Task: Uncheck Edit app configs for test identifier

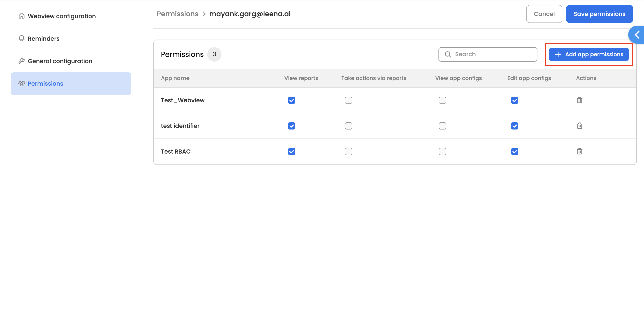Action: tap(514, 126)
